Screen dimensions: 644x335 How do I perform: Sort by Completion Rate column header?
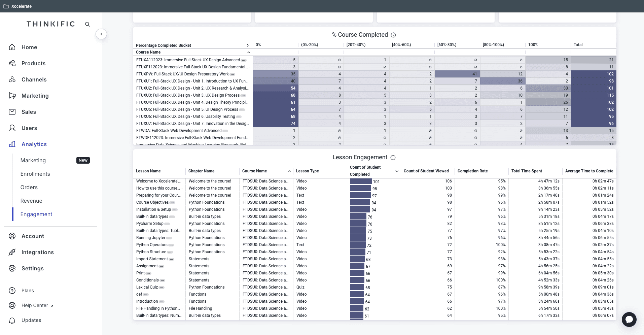472,171
